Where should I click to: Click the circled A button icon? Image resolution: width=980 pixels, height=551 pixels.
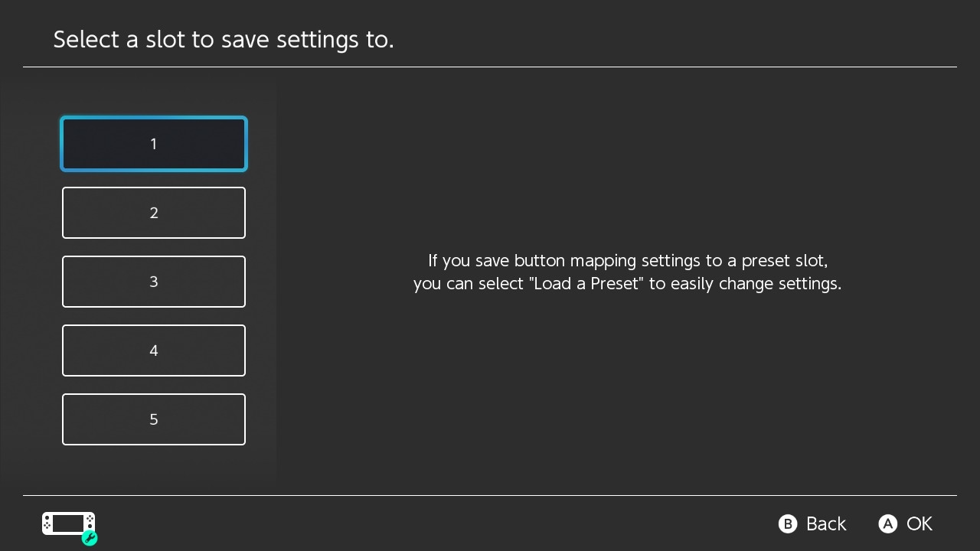coord(887,523)
